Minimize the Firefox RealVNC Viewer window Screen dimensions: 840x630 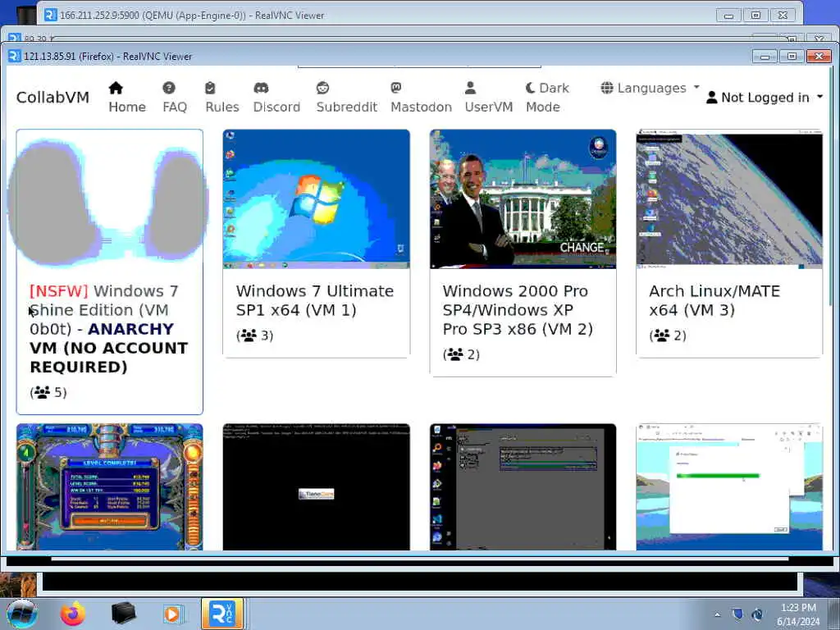pyautogui.click(x=765, y=57)
